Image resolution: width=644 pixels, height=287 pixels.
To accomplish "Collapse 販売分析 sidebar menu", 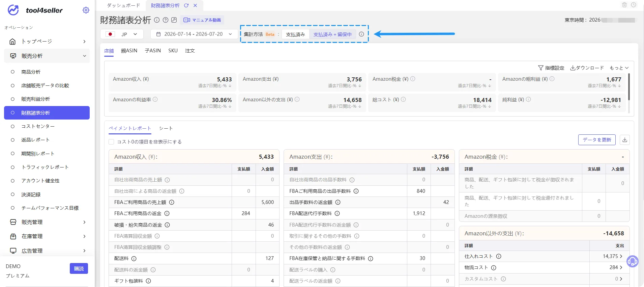I will coord(47,56).
